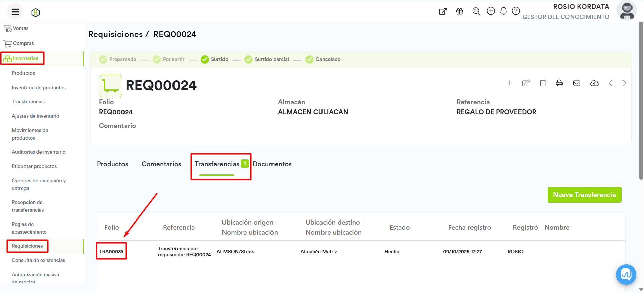This screenshot has height=293, width=644.
Task: Open the hamburger main menu
Action: click(x=15, y=12)
